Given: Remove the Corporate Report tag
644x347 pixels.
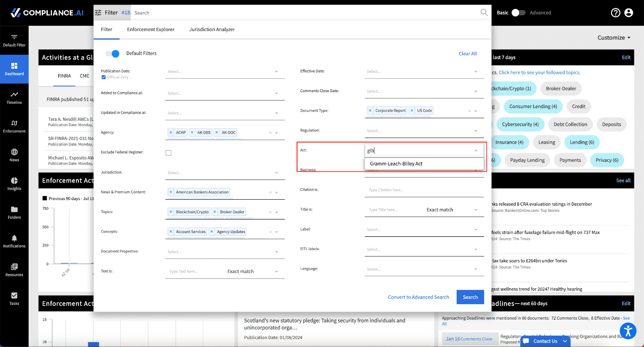Looking at the screenshot, I should [370, 110].
